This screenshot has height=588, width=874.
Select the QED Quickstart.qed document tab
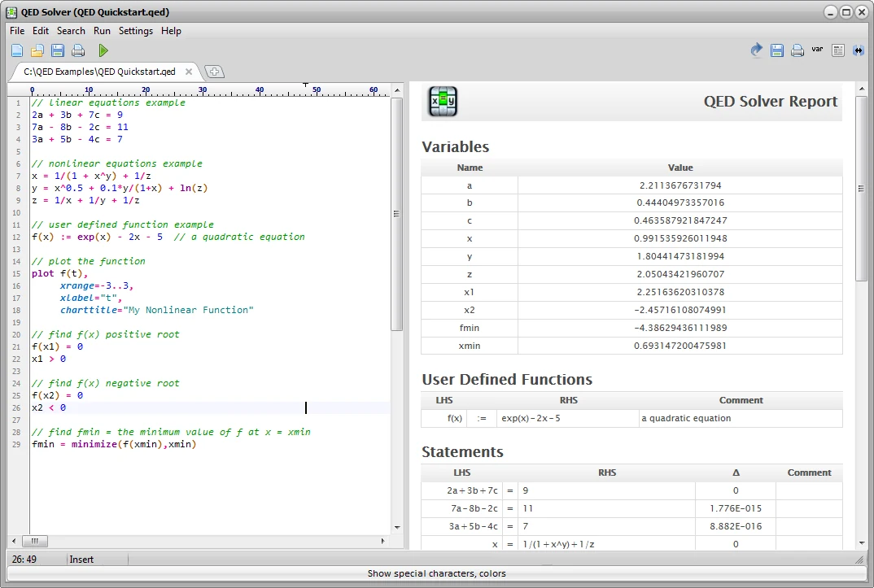point(99,72)
